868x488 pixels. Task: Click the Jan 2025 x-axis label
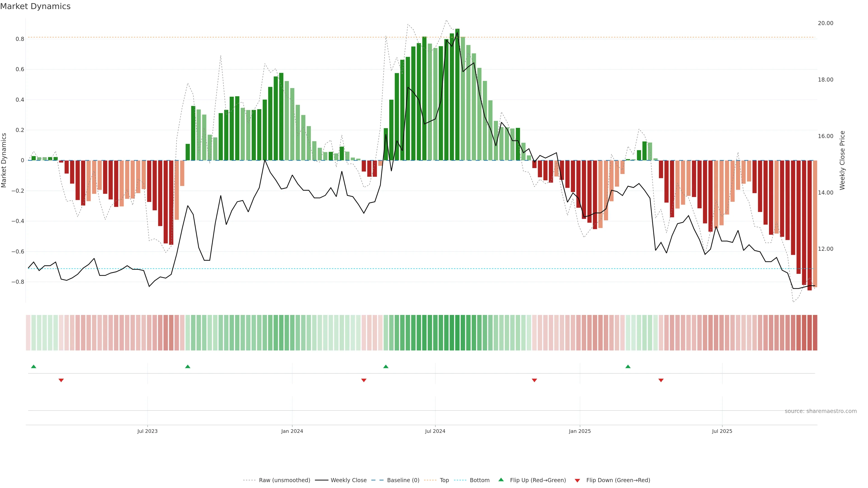(x=580, y=431)
